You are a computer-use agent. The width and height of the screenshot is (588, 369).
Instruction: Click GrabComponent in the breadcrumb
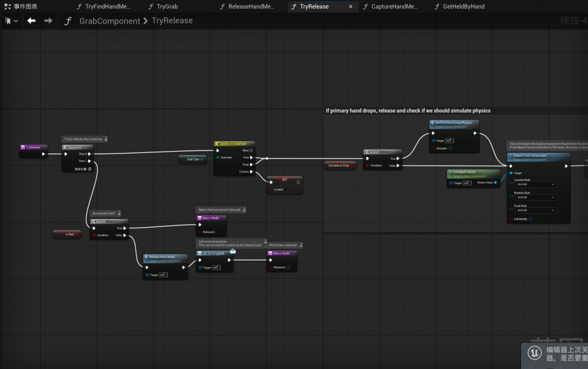coord(110,21)
